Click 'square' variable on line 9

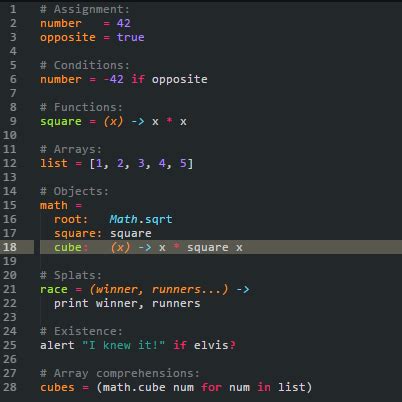[x=61, y=122]
